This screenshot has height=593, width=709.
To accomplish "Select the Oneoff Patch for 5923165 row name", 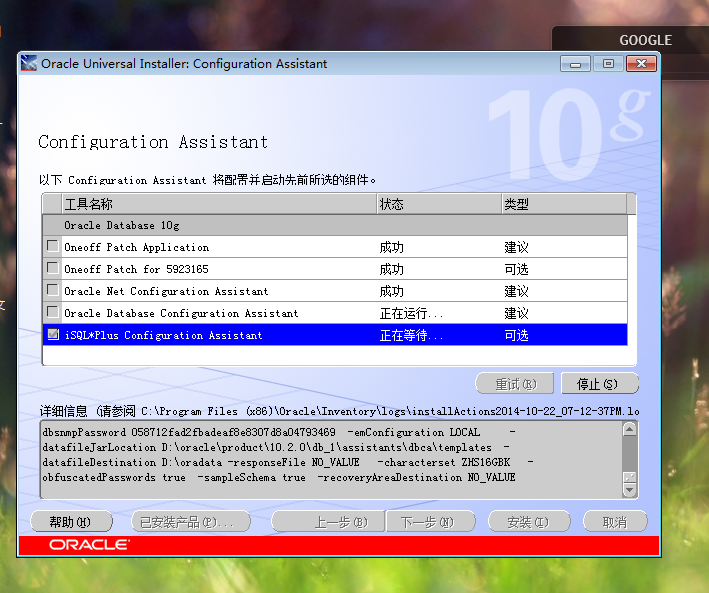I will tap(136, 270).
